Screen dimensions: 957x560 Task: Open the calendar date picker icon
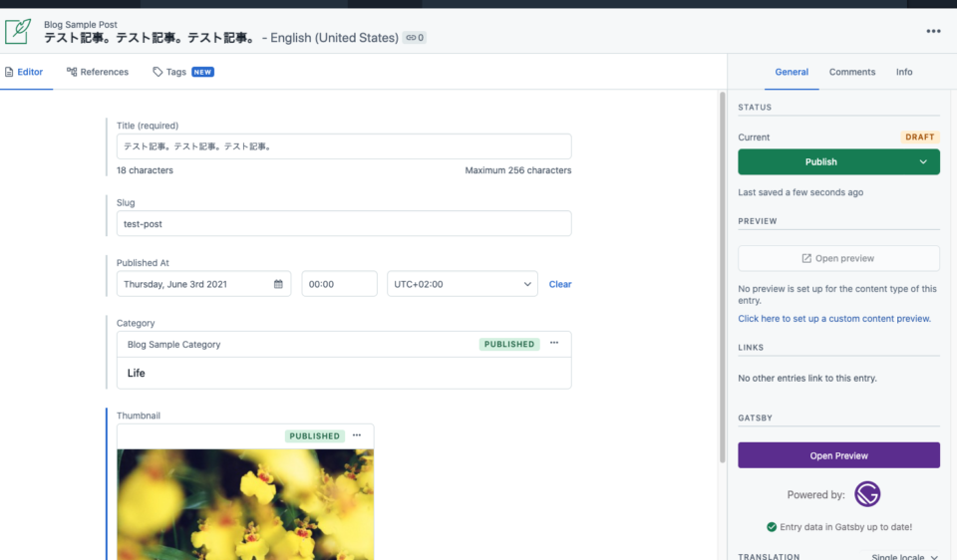(278, 284)
